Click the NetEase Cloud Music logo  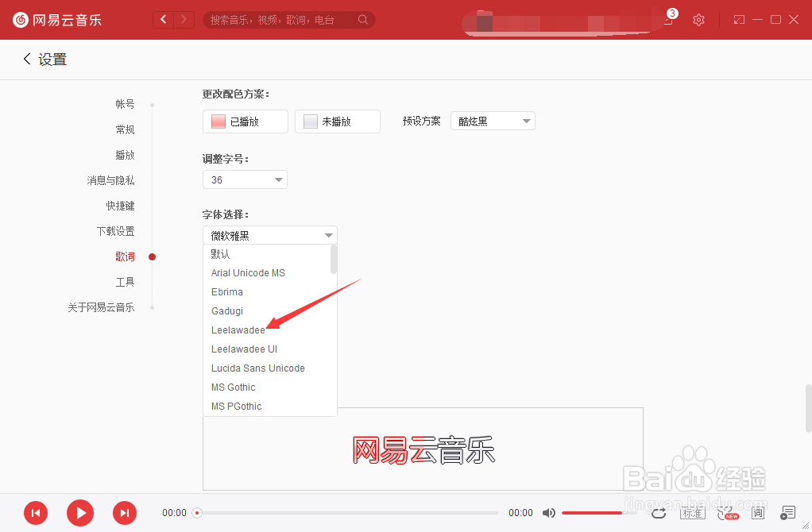pos(57,20)
